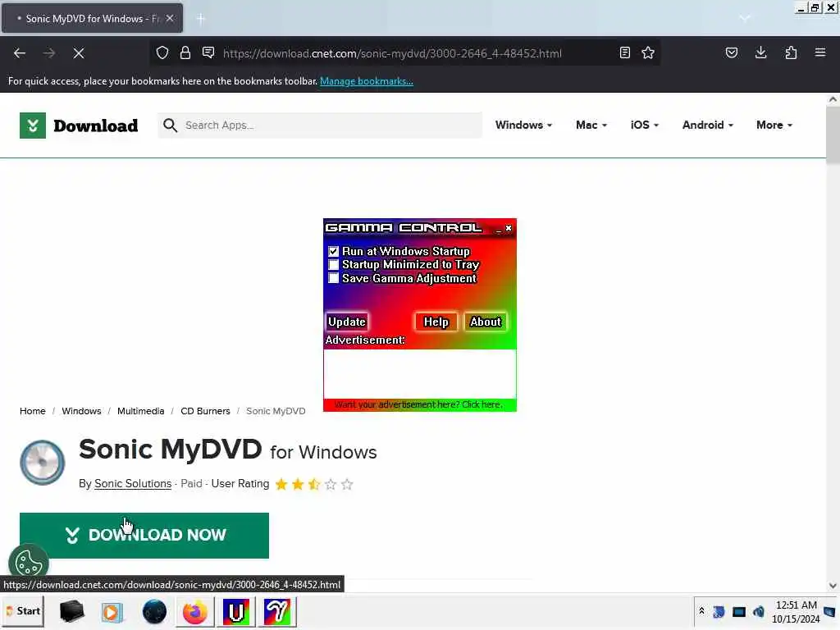Click the green Download logo icon

33,126
